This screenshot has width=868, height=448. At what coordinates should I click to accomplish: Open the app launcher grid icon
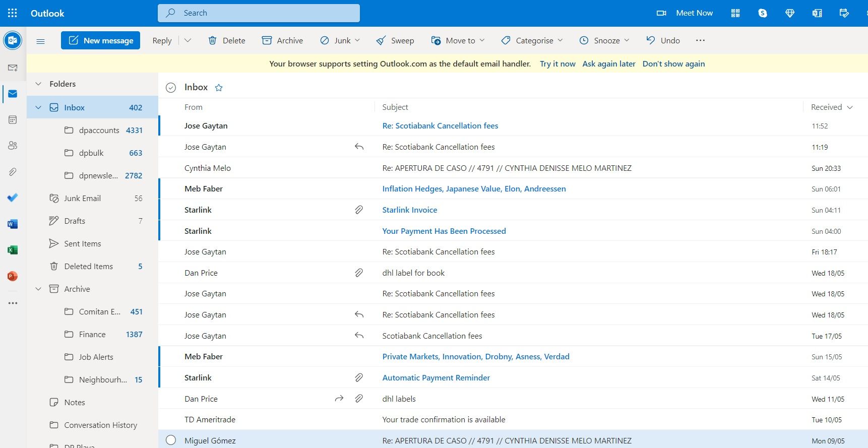click(x=13, y=13)
